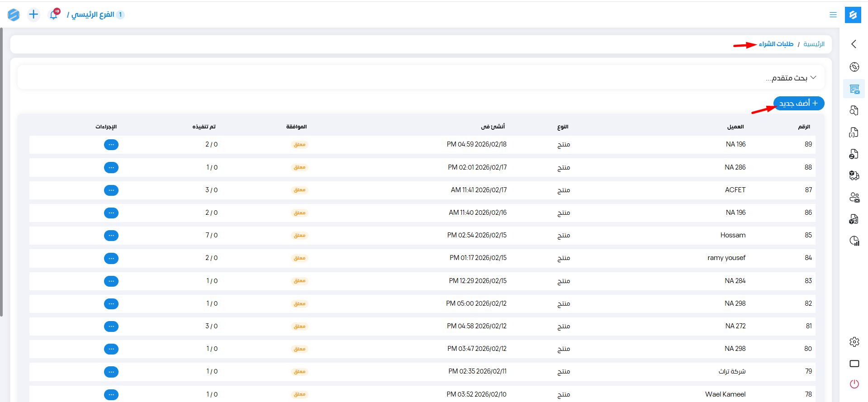The width and height of the screenshot is (868, 402).
Task: Open the notifications bell
Action: [53, 15]
